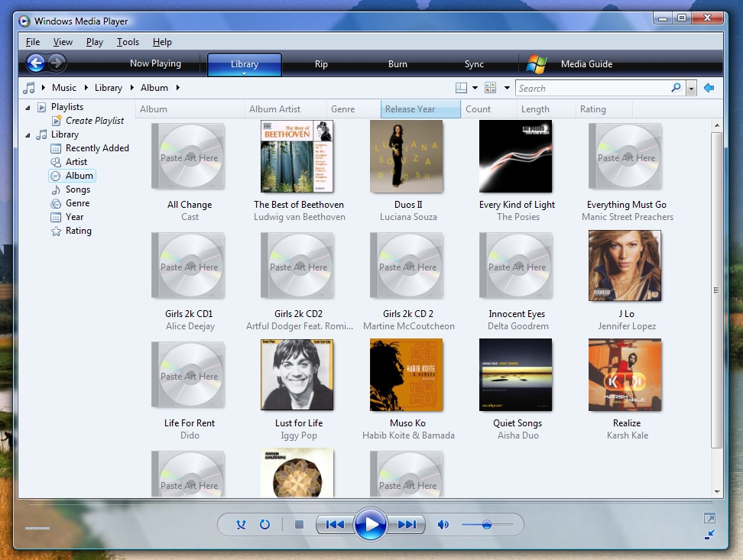Toggle shuffle mode on
The height and width of the screenshot is (560, 743).
(x=241, y=525)
